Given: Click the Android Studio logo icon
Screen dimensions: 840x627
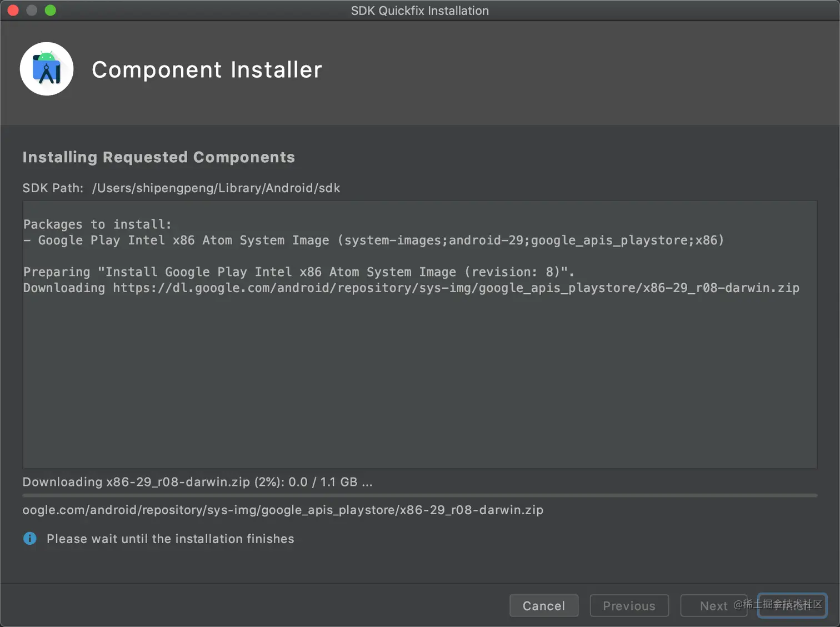Looking at the screenshot, I should pos(47,69).
